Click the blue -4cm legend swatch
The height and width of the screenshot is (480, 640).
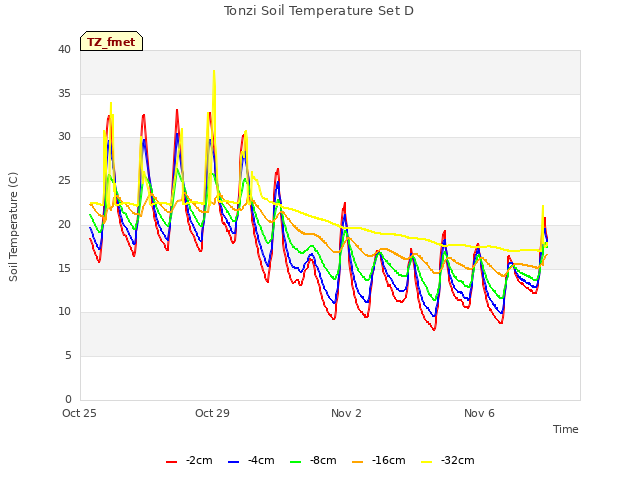point(233,462)
